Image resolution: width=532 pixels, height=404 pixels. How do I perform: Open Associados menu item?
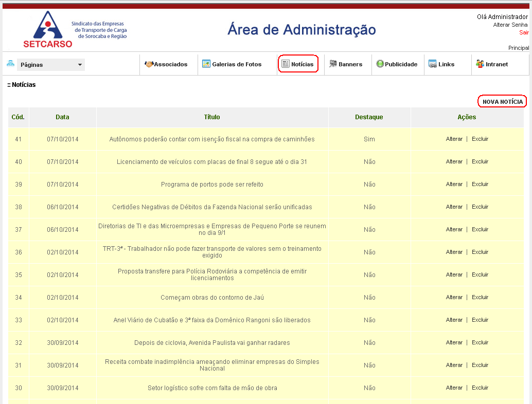click(x=171, y=64)
